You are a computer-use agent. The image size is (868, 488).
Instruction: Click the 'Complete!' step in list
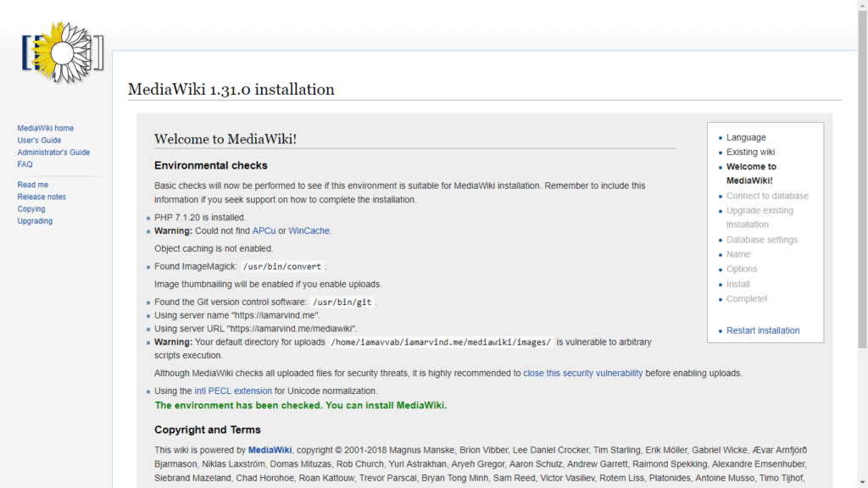(747, 299)
